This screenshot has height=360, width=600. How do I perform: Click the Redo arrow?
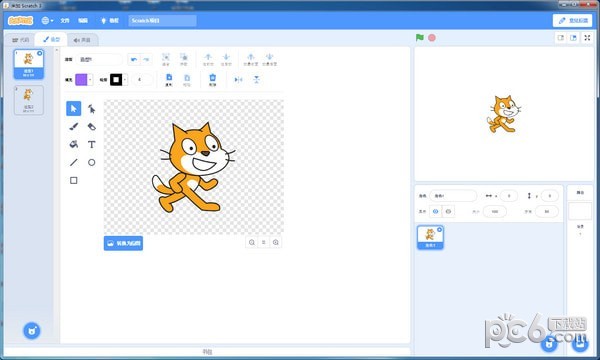(x=146, y=60)
